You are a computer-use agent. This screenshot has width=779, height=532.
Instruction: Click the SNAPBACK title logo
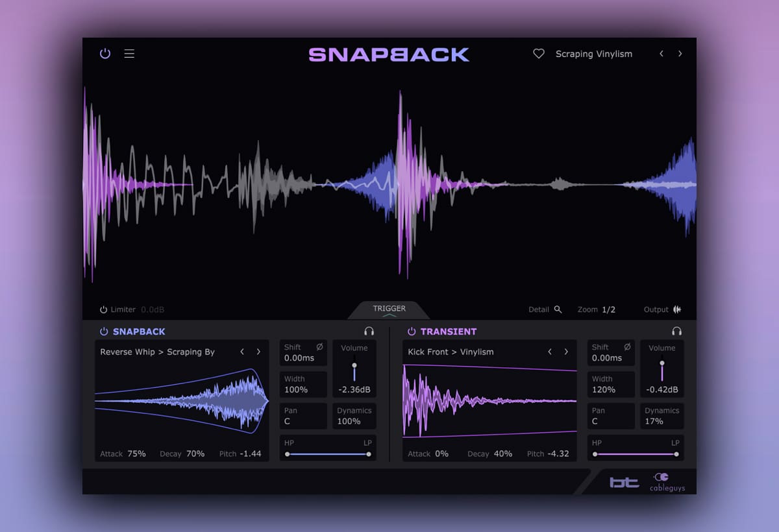tap(389, 54)
